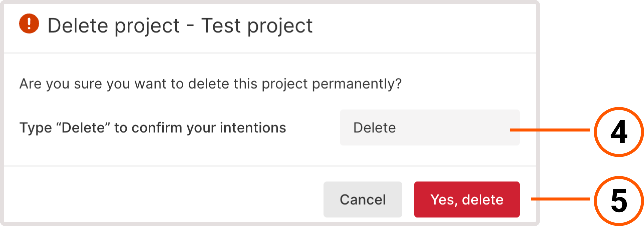The height and width of the screenshot is (226, 644).
Task: Click the divider below the dialog header
Action: (268, 52)
